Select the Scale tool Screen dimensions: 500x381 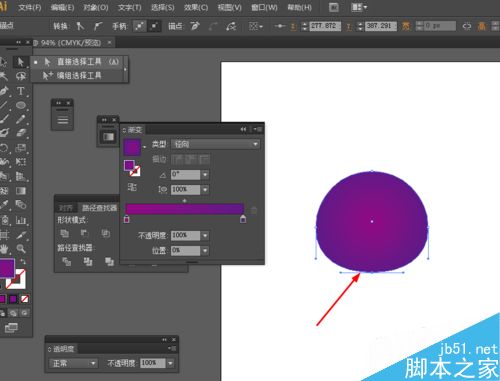pos(21,147)
